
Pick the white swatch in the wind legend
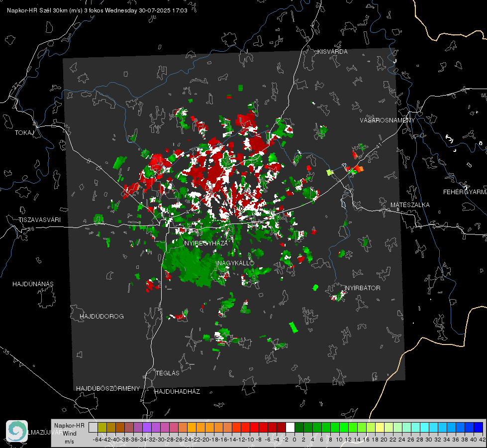point(290,427)
